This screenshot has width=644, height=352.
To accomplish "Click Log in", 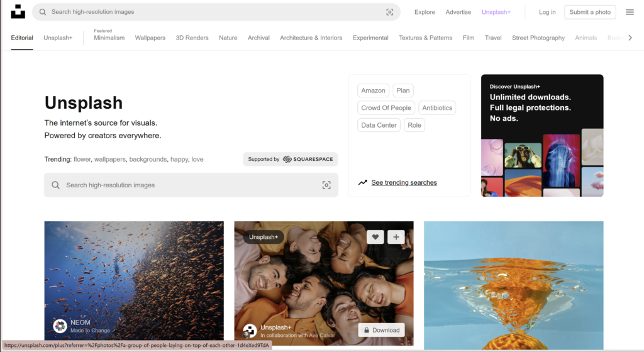I will click(x=547, y=12).
